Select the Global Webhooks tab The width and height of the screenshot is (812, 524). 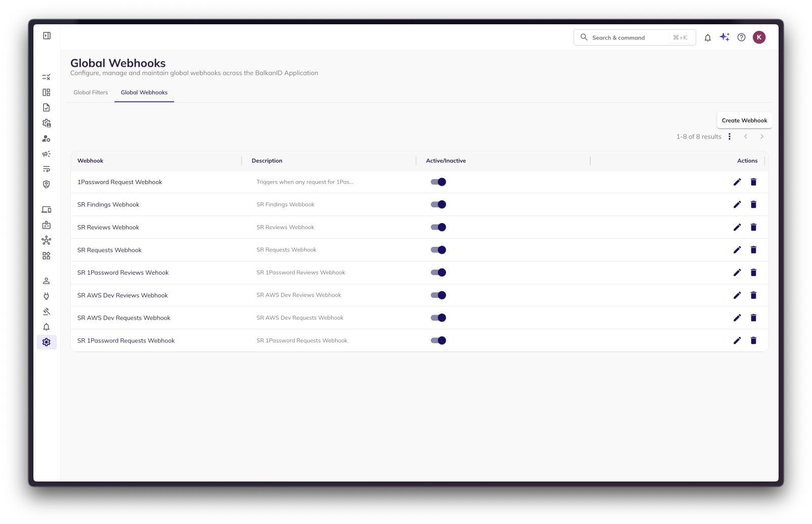[144, 93]
